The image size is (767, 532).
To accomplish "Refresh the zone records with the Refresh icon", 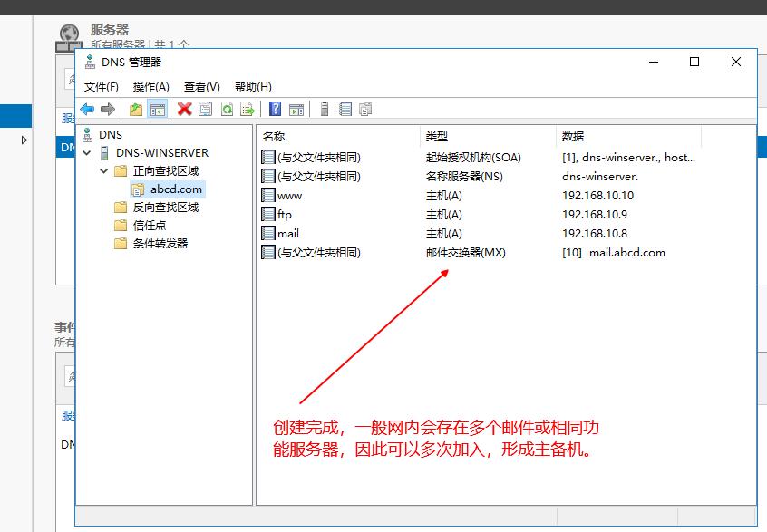I will (227, 109).
